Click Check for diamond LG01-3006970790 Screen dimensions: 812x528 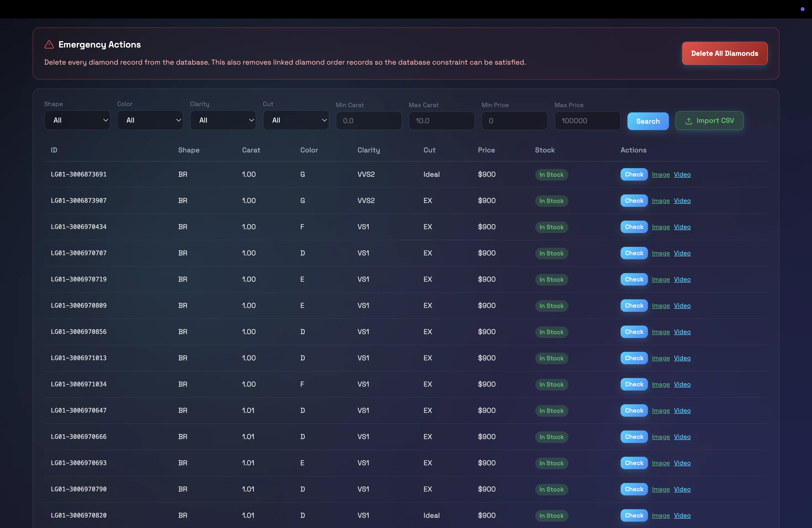coord(634,489)
